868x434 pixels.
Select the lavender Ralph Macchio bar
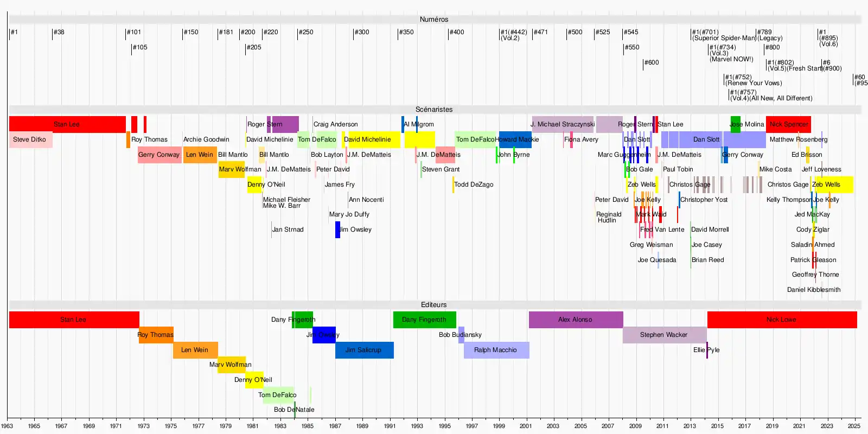496,350
